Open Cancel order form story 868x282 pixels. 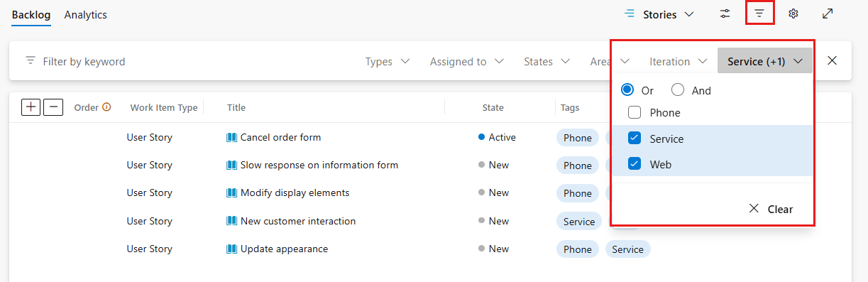coord(281,137)
